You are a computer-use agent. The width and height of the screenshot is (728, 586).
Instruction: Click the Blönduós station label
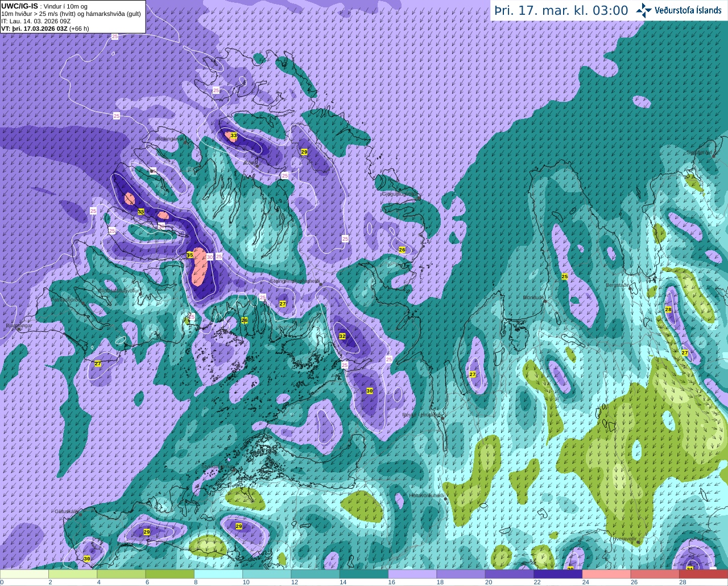tap(533, 298)
